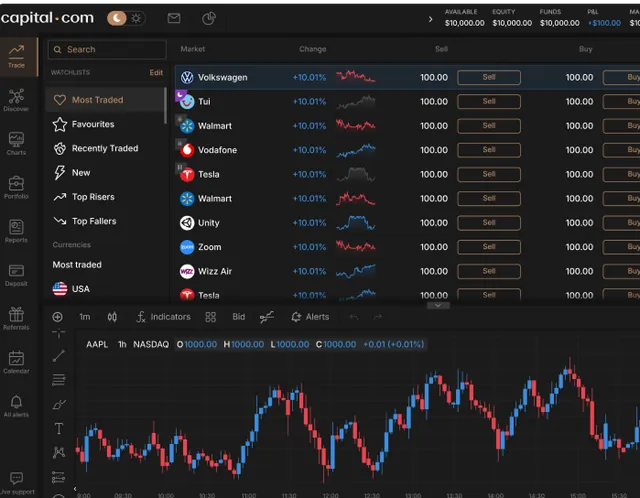Click the AAPL symbol label on chart

click(x=97, y=345)
